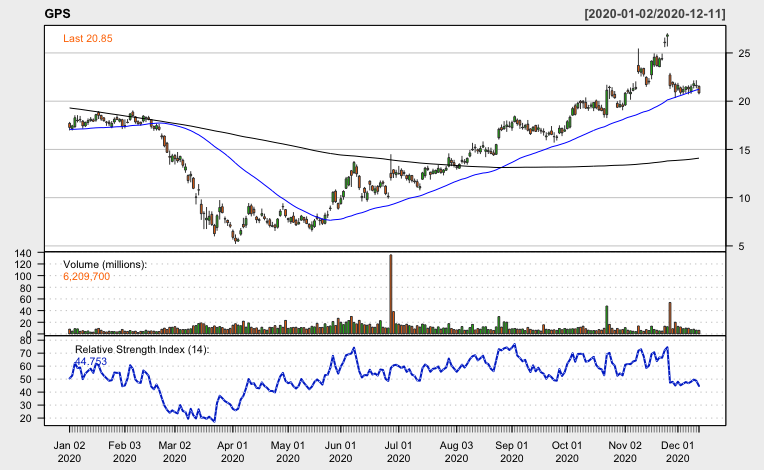Screen dimensions: 764x470
Task: Click the RSI axis label 50
Action: click(x=26, y=379)
